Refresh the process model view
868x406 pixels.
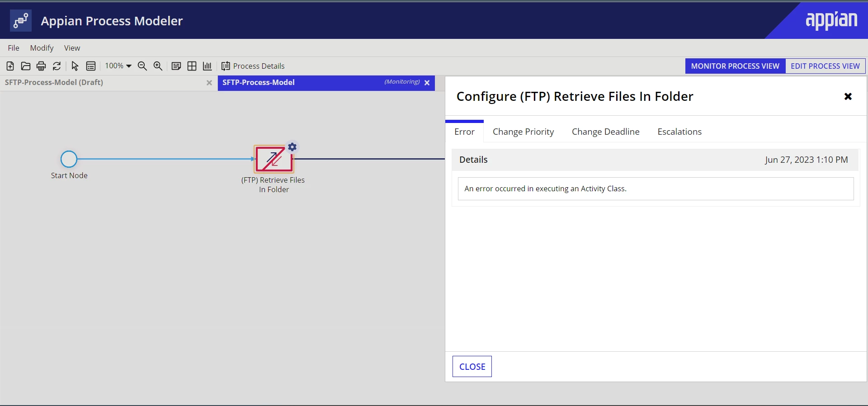click(x=57, y=66)
